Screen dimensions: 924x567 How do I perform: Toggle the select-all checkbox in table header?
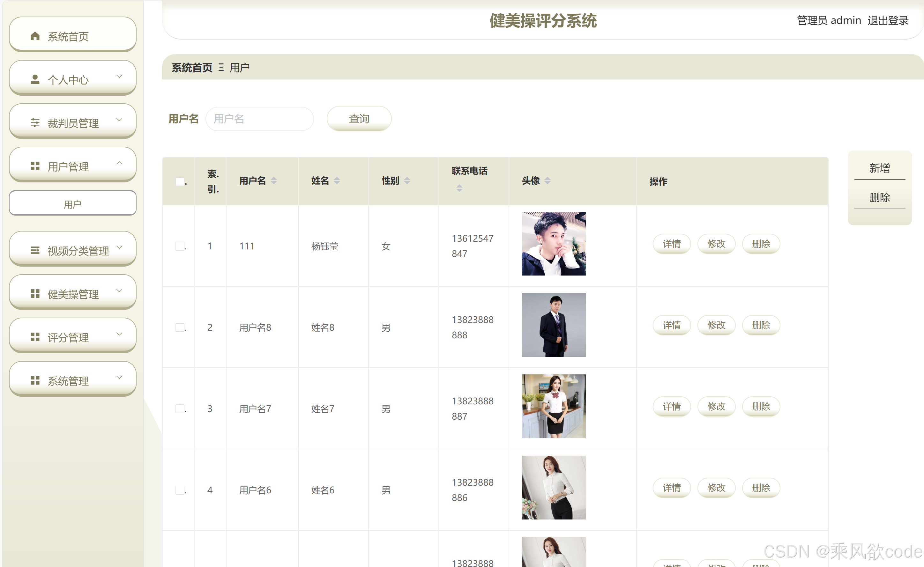pyautogui.click(x=180, y=182)
